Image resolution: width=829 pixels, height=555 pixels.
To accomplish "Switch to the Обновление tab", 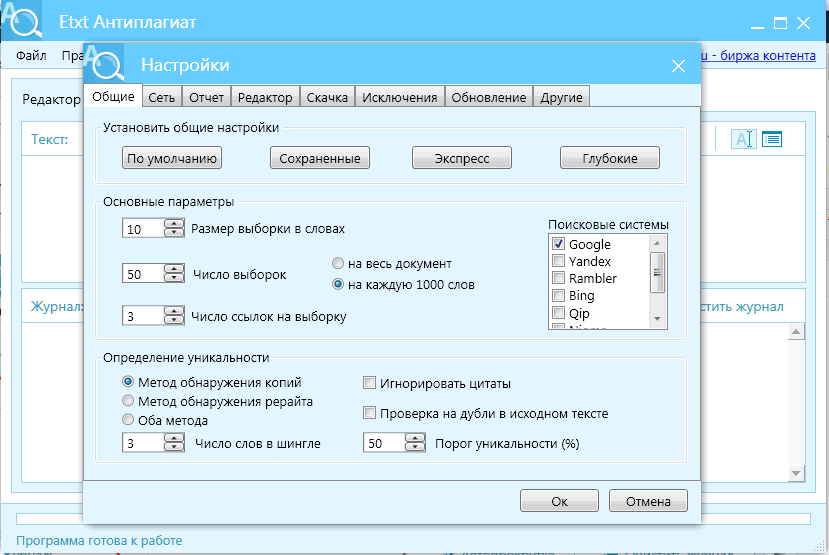I will 489,97.
